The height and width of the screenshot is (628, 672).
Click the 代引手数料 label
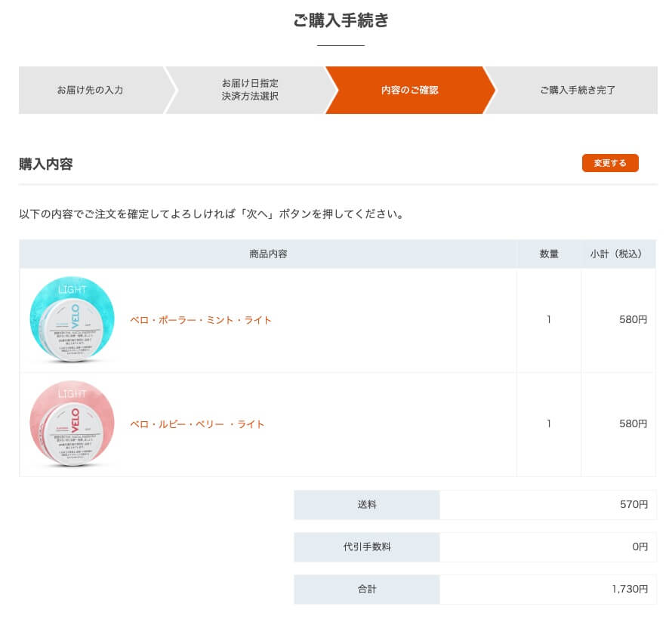(x=367, y=547)
